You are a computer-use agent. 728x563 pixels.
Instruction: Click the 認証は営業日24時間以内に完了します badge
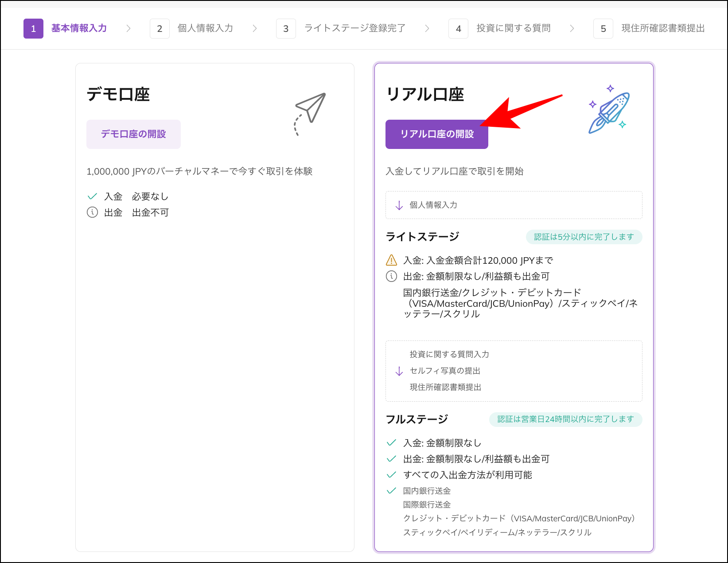click(x=565, y=419)
